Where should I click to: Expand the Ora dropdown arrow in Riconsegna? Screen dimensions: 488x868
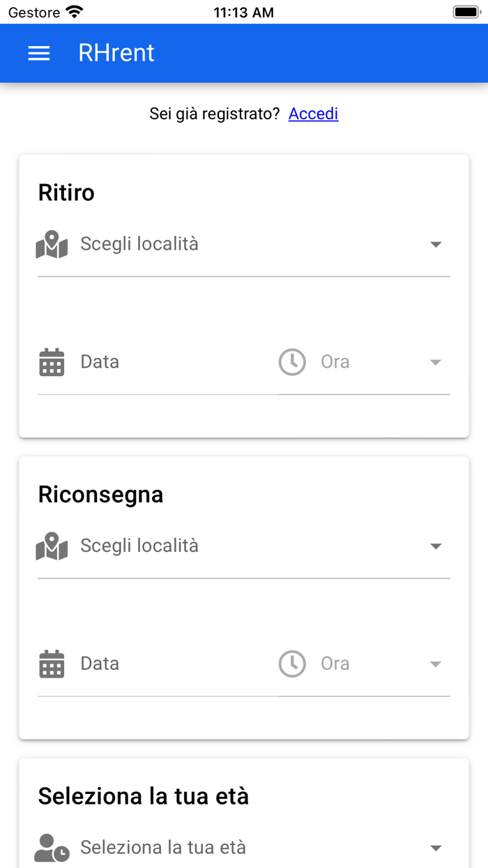pos(435,664)
